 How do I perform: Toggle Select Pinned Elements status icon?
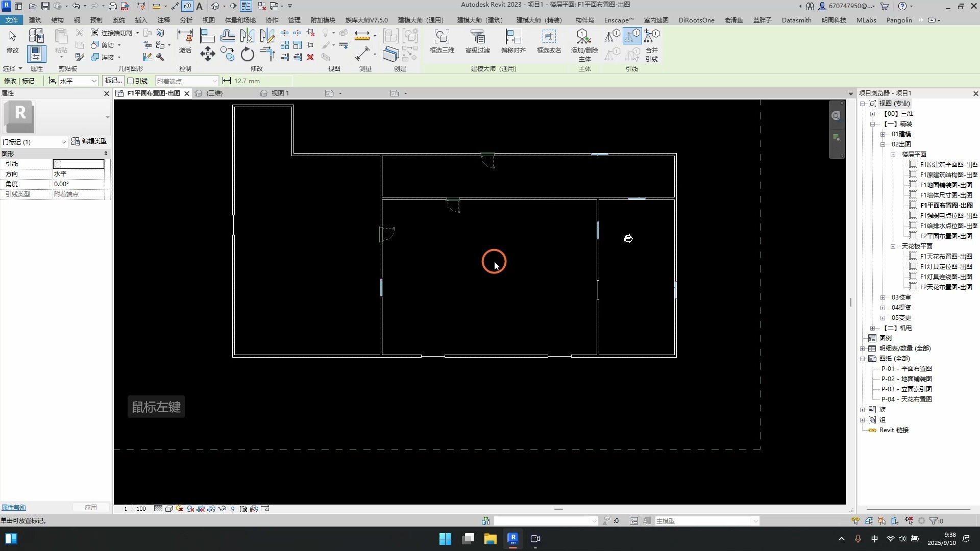tap(882, 521)
